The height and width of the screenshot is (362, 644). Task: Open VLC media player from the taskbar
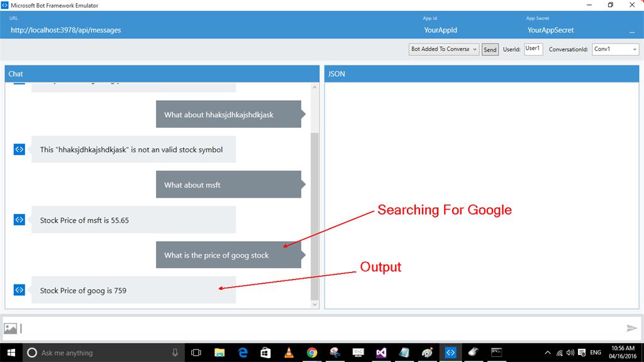point(289,353)
